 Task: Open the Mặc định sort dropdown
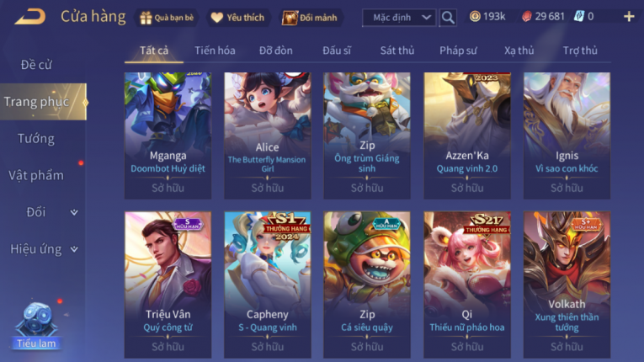(x=399, y=18)
